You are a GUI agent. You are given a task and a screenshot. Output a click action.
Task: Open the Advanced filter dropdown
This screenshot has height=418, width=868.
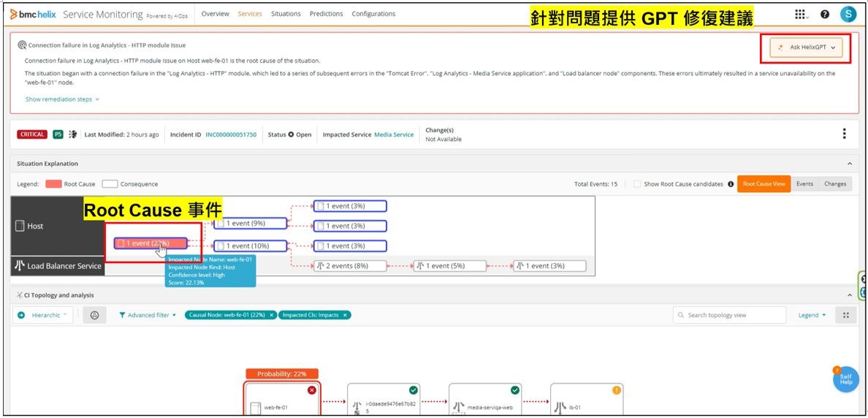(x=148, y=315)
